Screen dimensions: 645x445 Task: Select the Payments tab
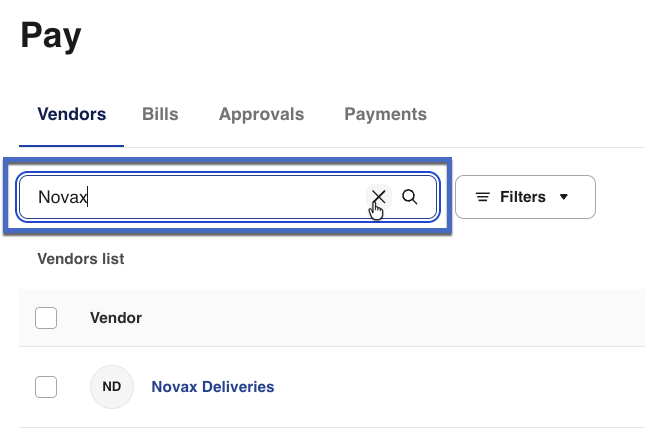click(385, 114)
